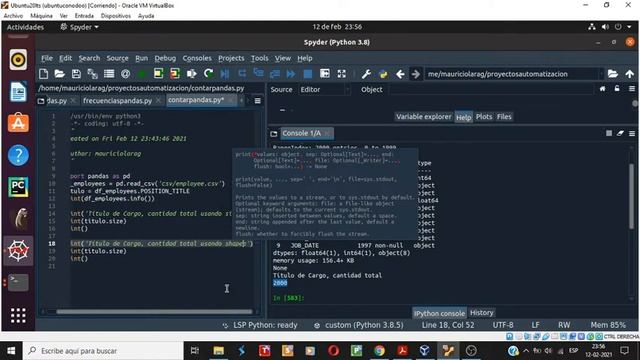Open the Tools menu
This screenshot has width=640, height=360.
260,58
